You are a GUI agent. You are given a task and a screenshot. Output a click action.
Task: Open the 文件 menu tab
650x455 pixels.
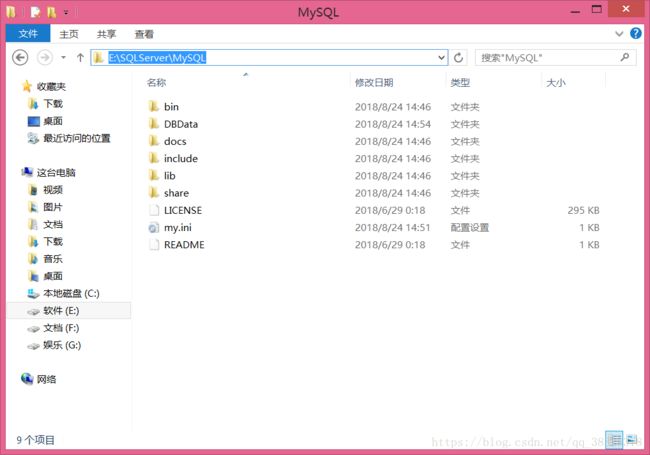[x=28, y=34]
